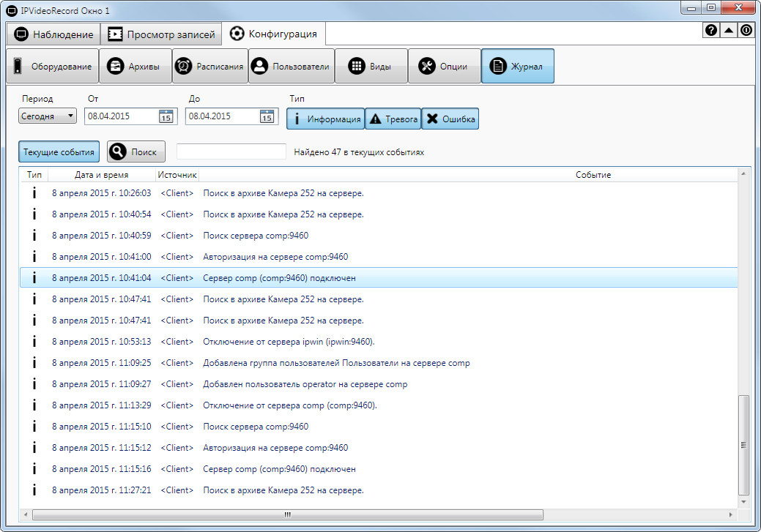Image resolution: width=761 pixels, height=532 pixels.
Task: Click the power icon at top right
Action: point(746,31)
